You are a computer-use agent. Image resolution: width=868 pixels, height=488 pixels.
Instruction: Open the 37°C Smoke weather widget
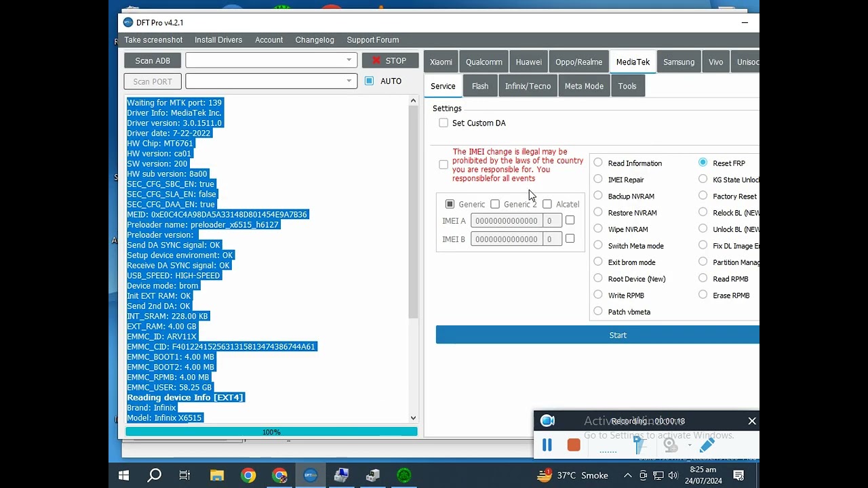point(572,475)
